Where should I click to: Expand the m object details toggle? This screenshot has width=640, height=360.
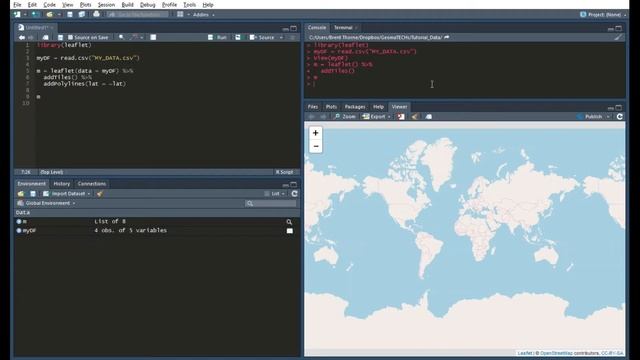click(x=19, y=221)
